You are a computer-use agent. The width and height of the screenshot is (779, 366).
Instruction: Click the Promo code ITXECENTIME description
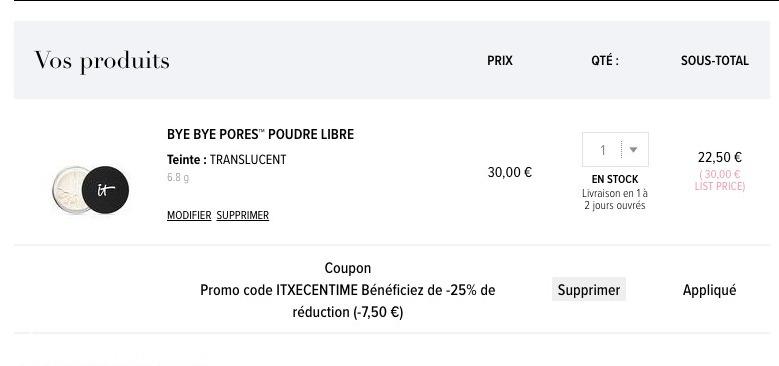pyautogui.click(x=347, y=301)
